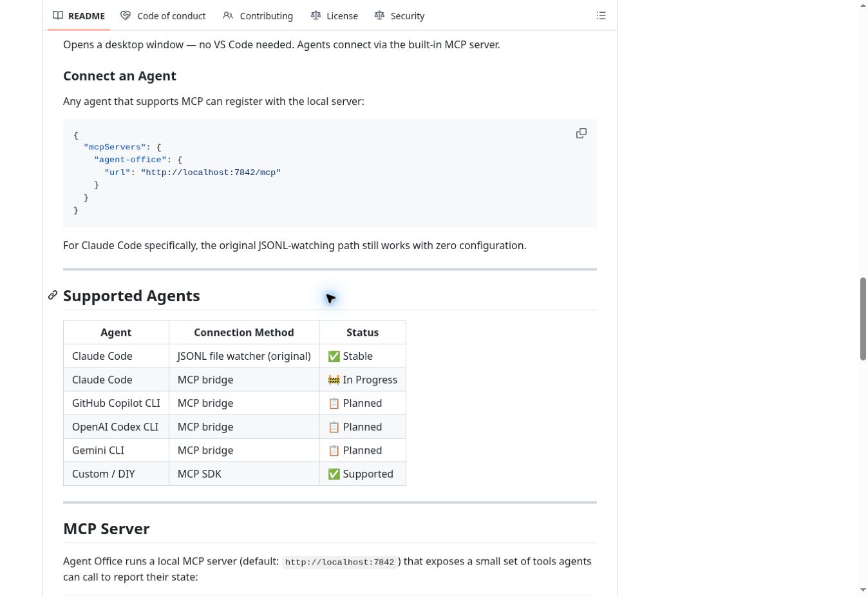Open the Security tab
868x596 pixels.
(x=399, y=15)
